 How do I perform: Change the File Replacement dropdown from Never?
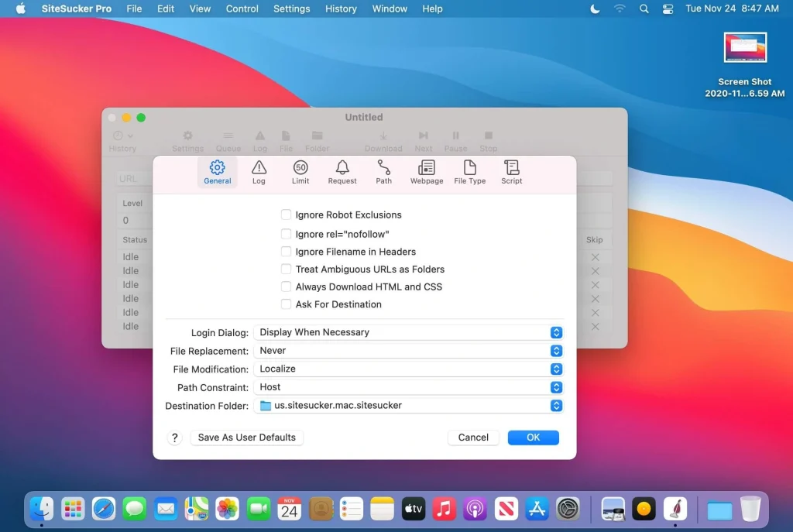(x=556, y=350)
